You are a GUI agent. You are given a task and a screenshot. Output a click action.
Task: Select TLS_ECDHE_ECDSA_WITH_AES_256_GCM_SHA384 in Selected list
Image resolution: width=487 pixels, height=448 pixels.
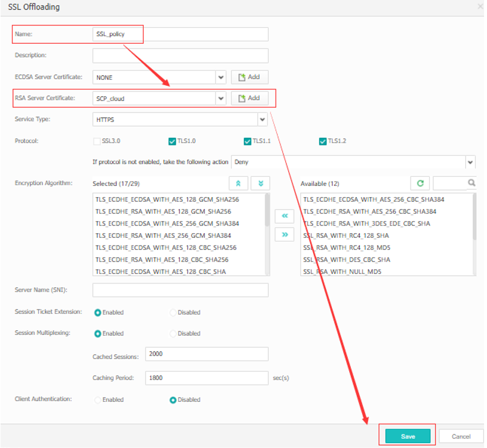pyautogui.click(x=167, y=224)
